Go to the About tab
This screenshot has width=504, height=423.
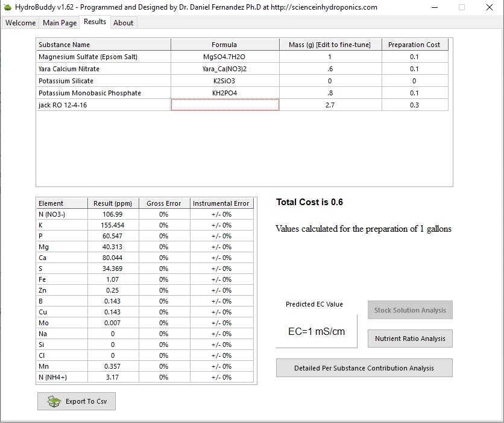(x=124, y=23)
